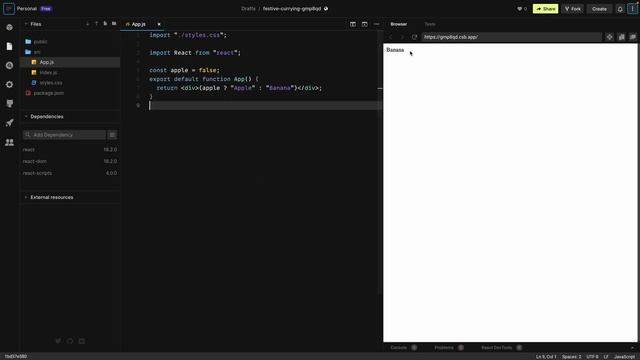
Task: Open the Search sidebar icon
Action: click(9, 65)
